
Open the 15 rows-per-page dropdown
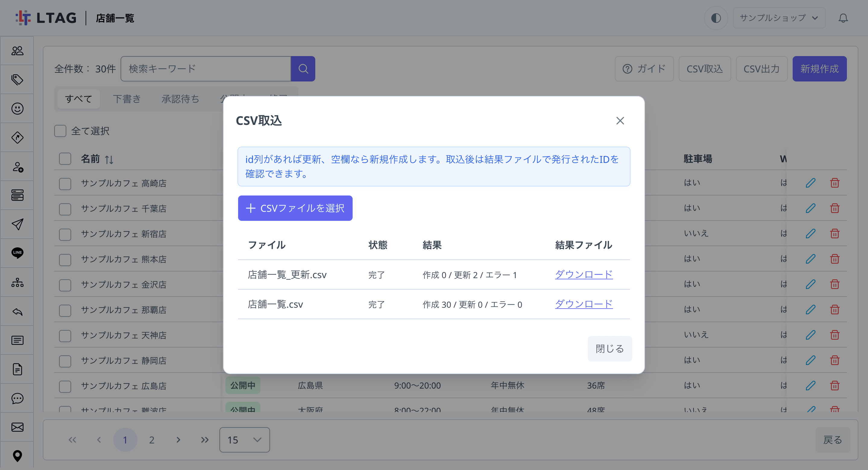click(x=244, y=440)
